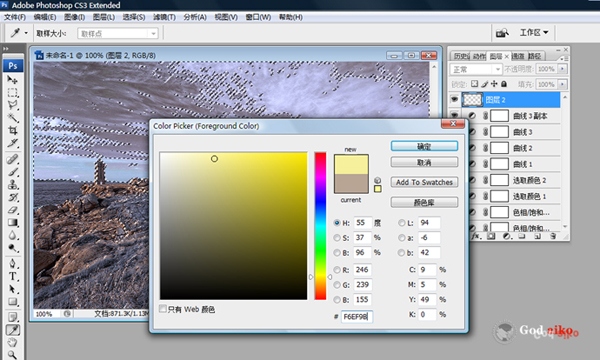This screenshot has width=600, height=360.
Task: Click the lock all padlock icon
Action: (504, 84)
